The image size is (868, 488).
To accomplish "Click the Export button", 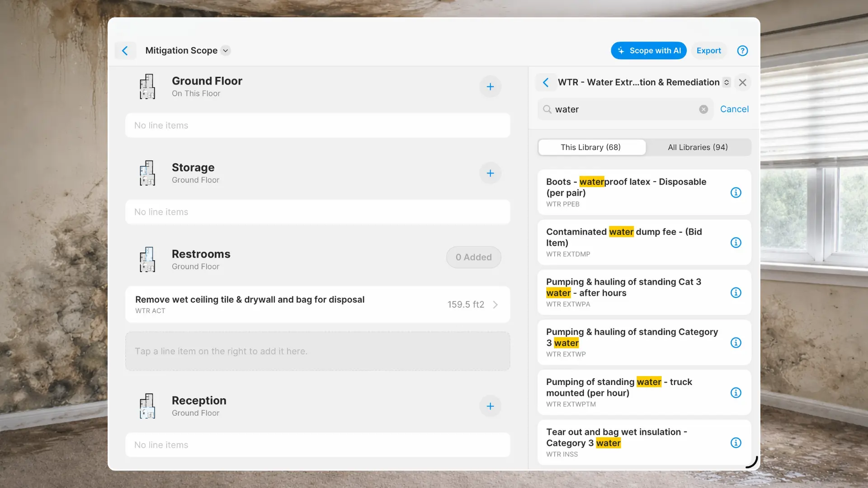I will tap(708, 51).
